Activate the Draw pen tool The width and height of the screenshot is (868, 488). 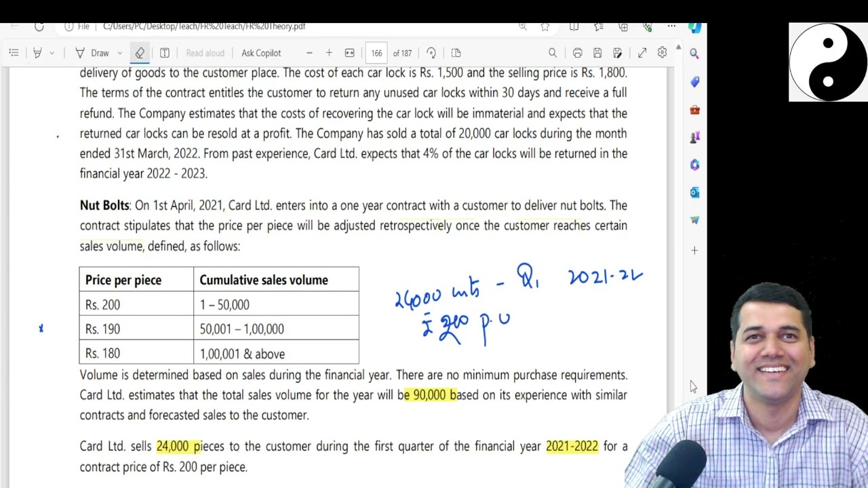pyautogui.click(x=92, y=53)
